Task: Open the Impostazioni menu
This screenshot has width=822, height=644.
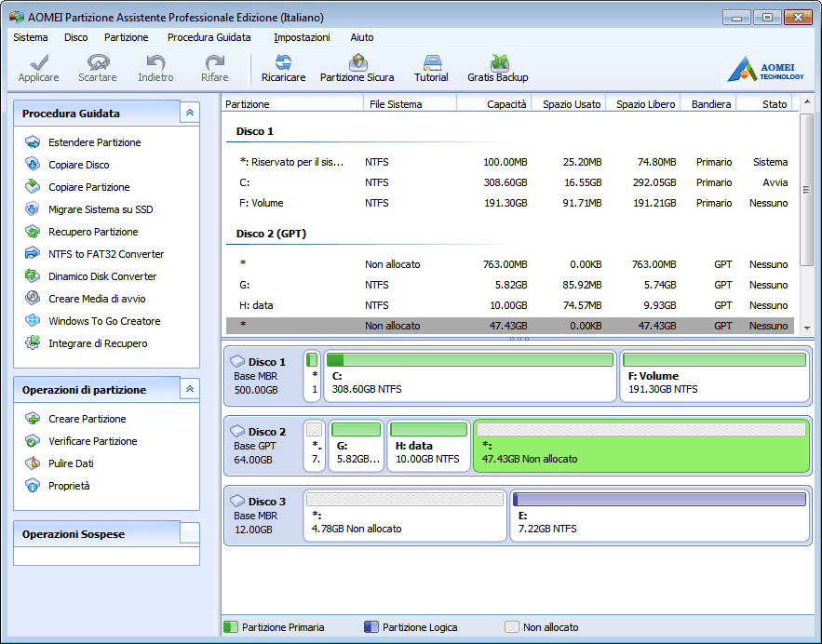Action: (x=302, y=37)
